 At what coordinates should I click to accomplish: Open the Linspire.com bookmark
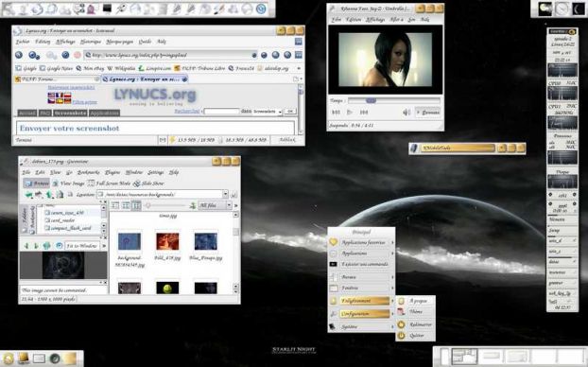click(x=154, y=68)
